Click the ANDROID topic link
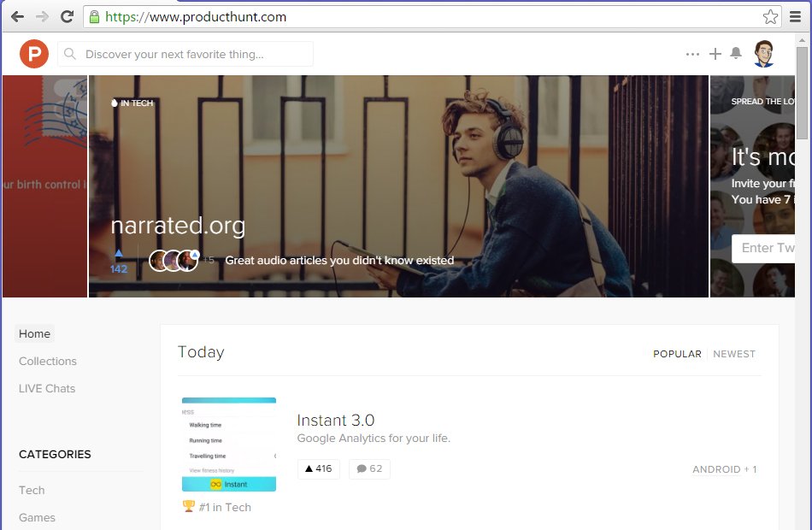This screenshot has width=812, height=530. (x=716, y=469)
